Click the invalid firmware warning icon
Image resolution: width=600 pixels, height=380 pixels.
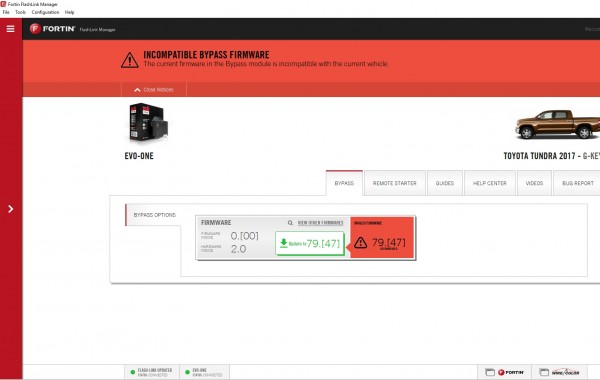(x=360, y=243)
